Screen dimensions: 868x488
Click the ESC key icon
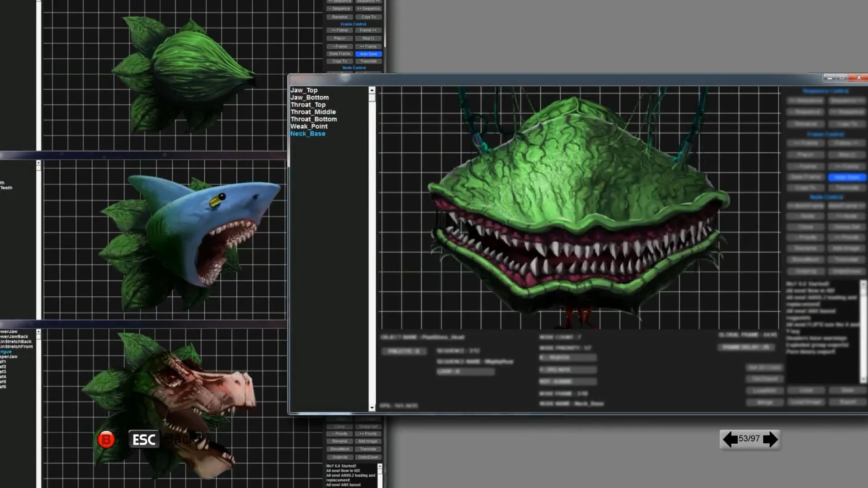[x=144, y=439]
